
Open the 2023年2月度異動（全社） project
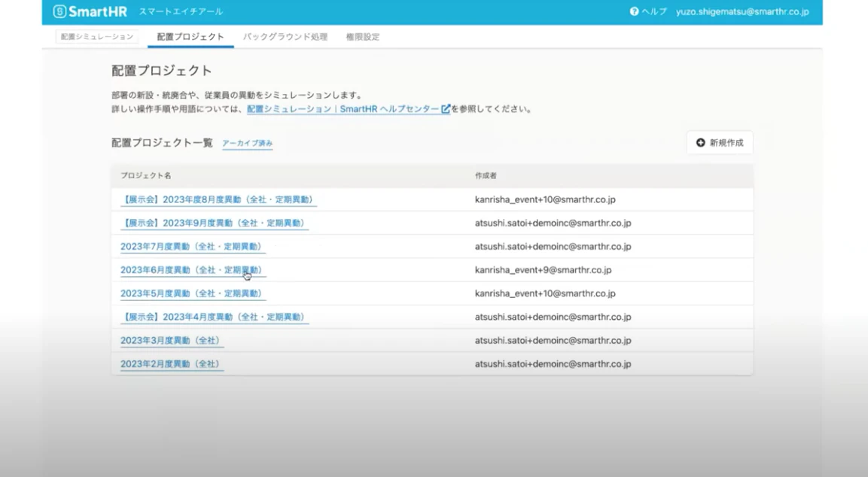pyautogui.click(x=172, y=364)
